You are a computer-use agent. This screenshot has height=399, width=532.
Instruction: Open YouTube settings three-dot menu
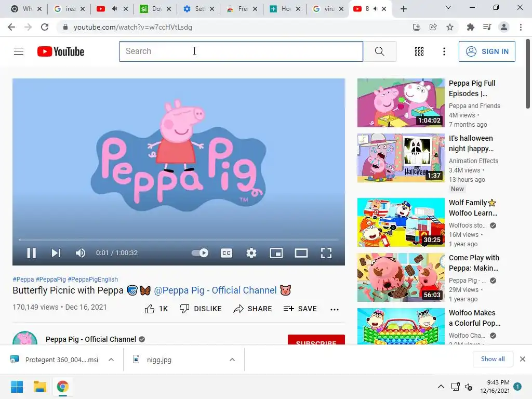(x=444, y=51)
